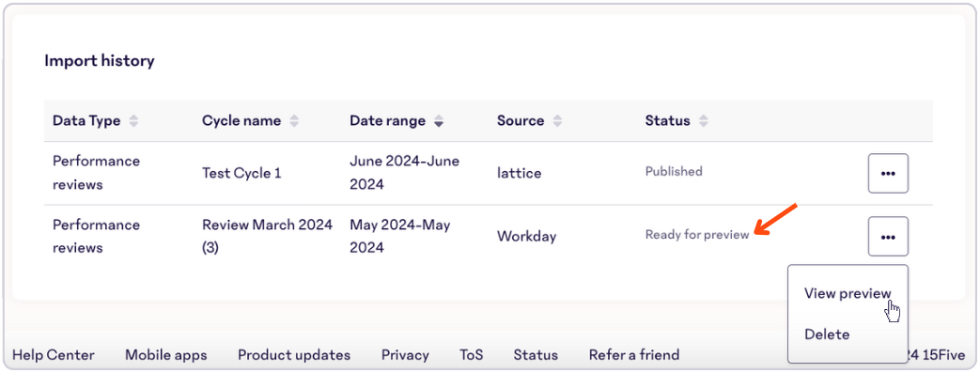
Task: Open the Status link in the footer
Action: (536, 355)
